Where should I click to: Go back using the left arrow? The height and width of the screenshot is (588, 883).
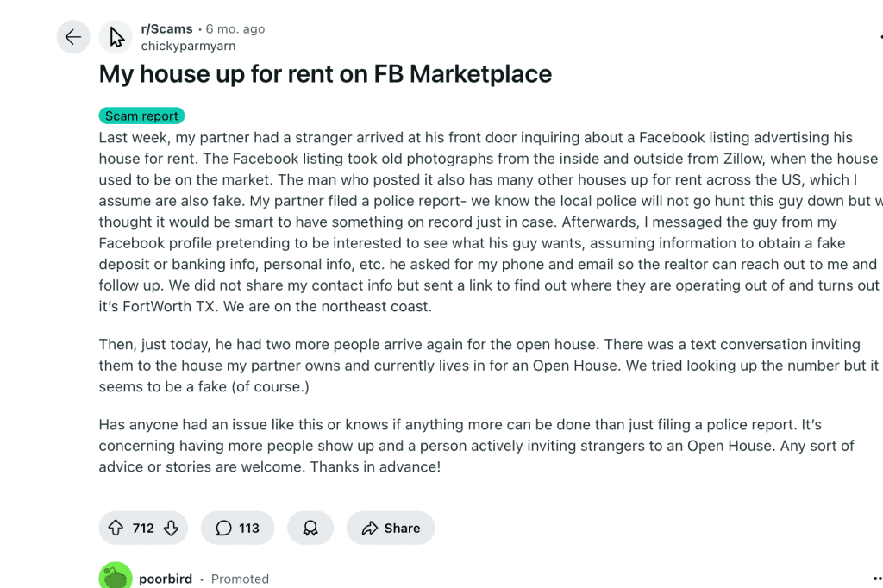(x=72, y=36)
